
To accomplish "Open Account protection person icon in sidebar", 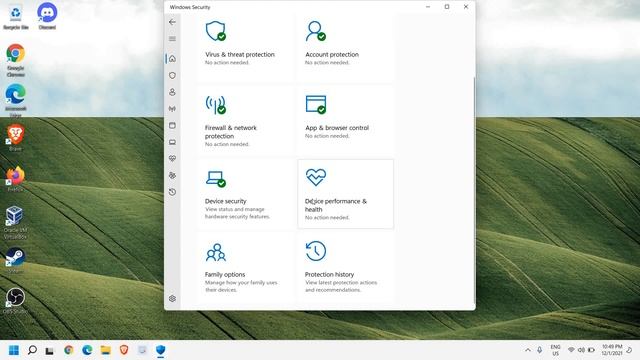I will coord(172,92).
